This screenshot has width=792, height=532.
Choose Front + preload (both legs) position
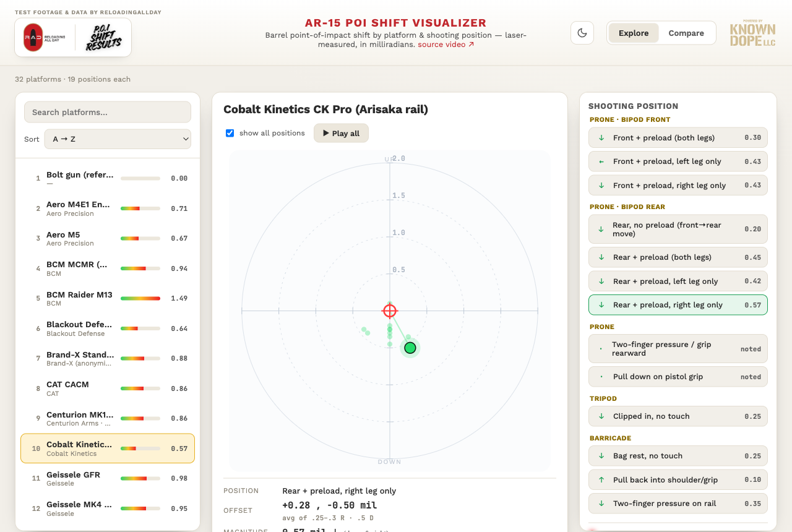(x=678, y=137)
